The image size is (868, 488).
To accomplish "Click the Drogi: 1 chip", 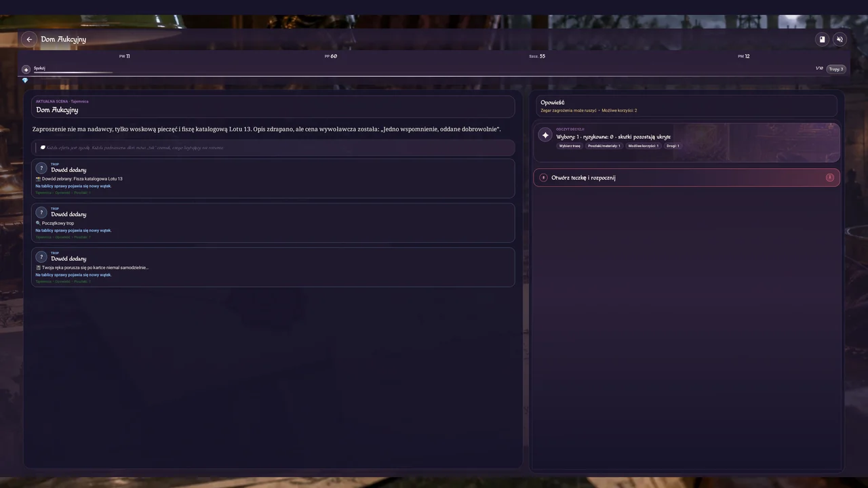I will pos(673,146).
